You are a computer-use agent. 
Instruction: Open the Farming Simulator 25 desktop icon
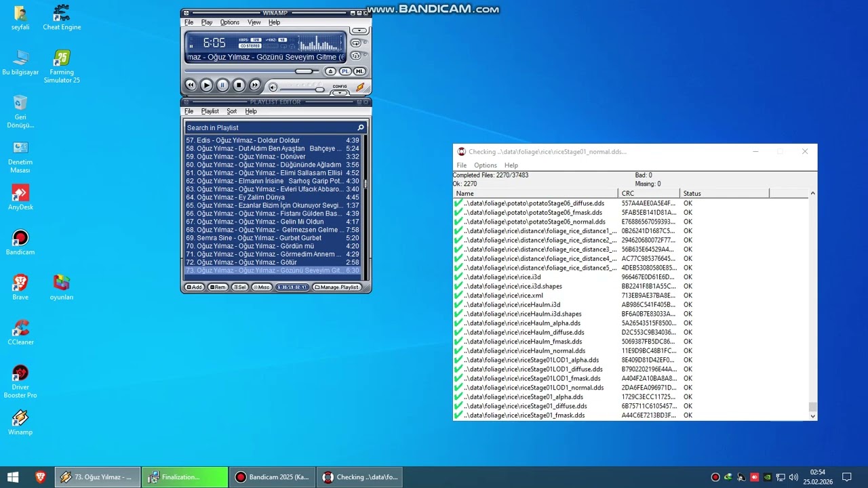coord(62,66)
